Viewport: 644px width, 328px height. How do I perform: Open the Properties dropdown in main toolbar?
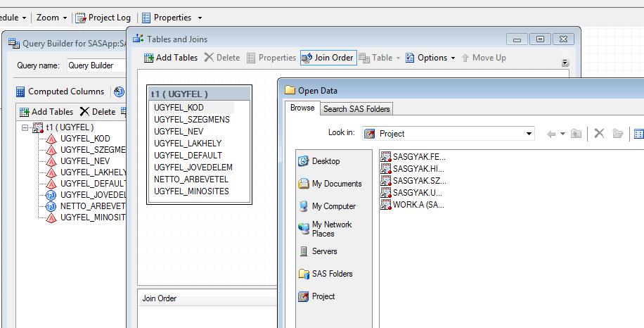click(200, 18)
